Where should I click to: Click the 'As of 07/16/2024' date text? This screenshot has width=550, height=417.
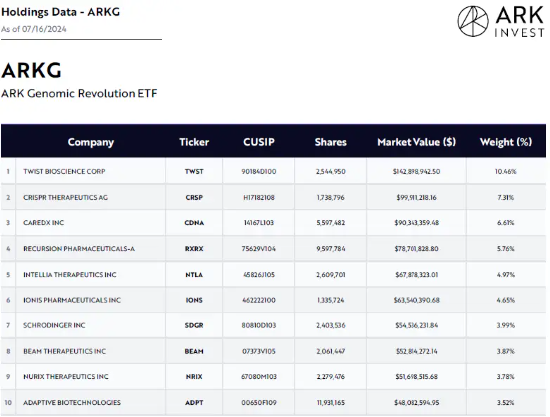pyautogui.click(x=34, y=29)
